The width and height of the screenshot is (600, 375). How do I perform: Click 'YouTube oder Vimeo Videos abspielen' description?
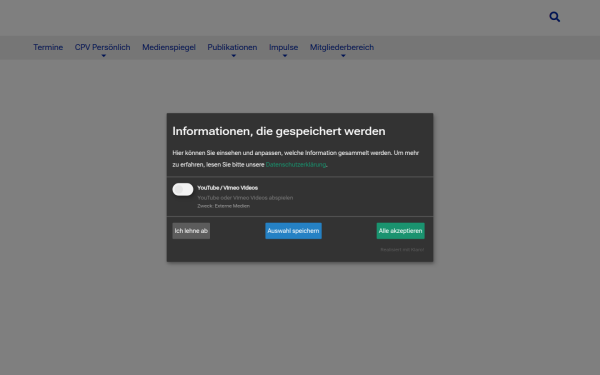point(245,198)
